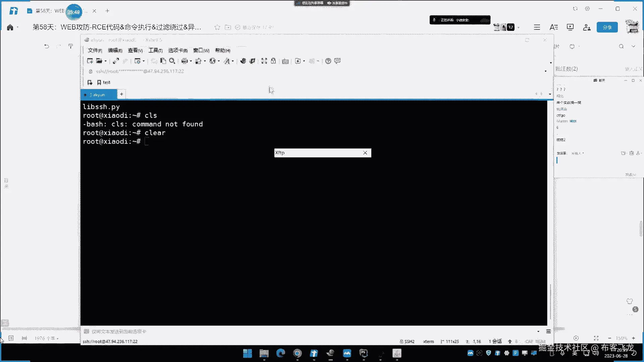Expand the globe encoding dropdown arrow
Image resolution: width=644 pixels, height=362 pixels.
pyautogui.click(x=219, y=61)
